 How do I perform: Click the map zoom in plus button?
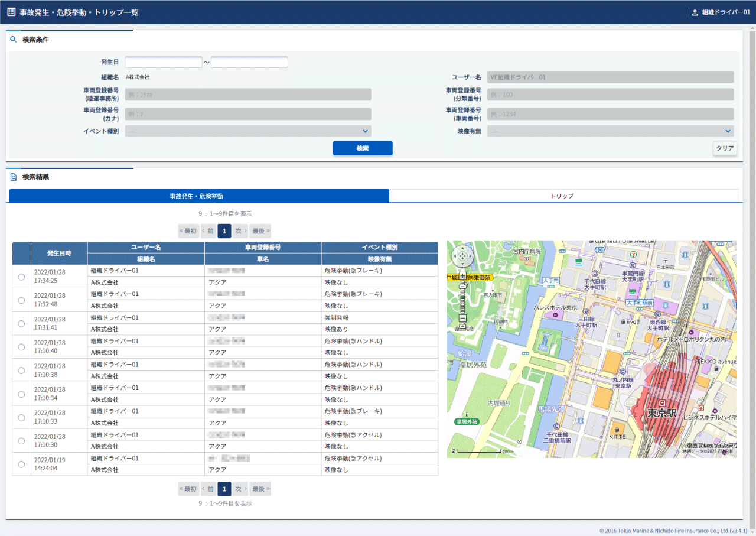point(462,275)
